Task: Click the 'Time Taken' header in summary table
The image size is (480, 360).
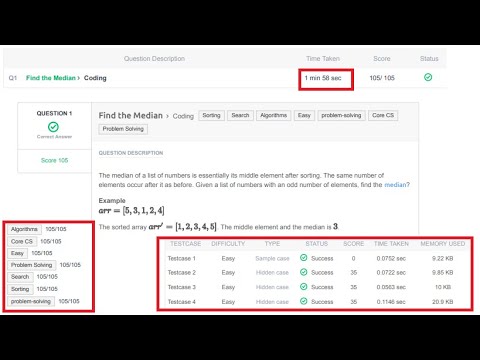Action: [x=323, y=59]
